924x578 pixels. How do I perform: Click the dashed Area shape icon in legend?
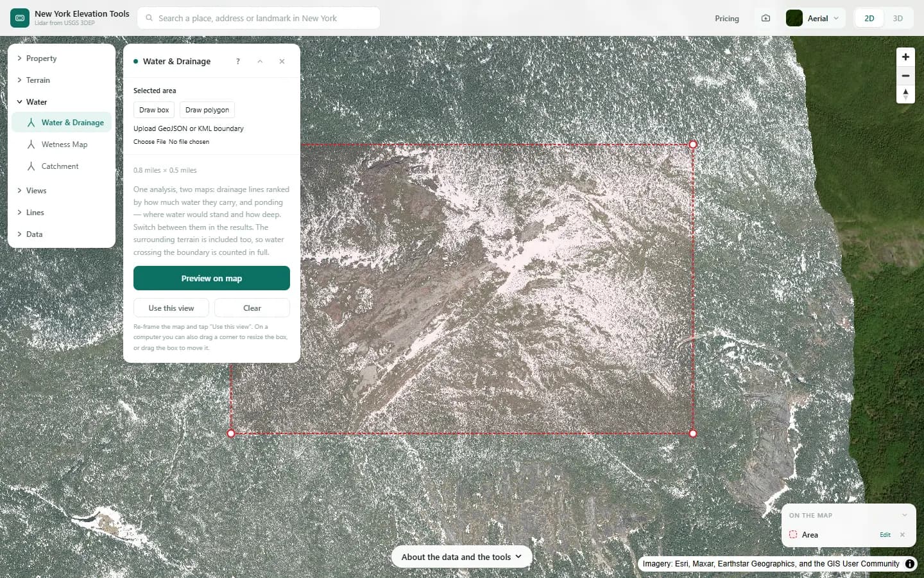tap(793, 534)
